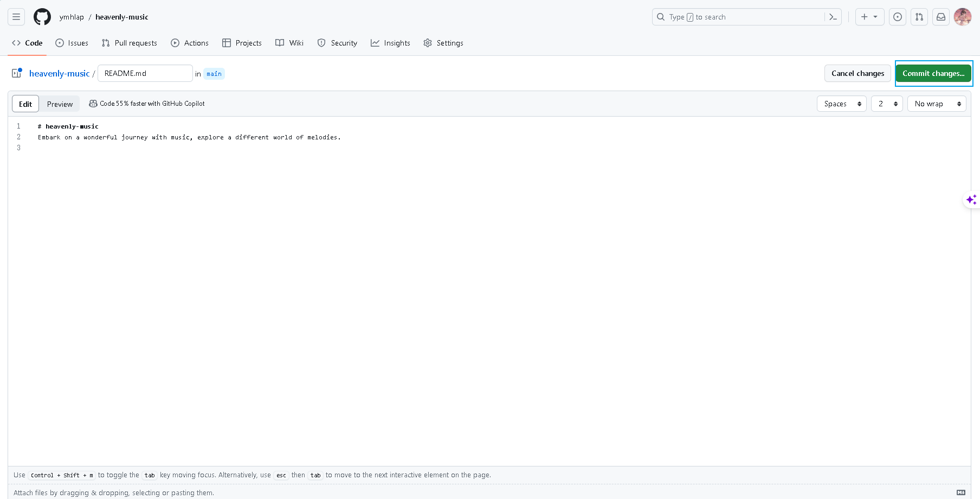
Task: Click the Commit changes button
Action: click(x=933, y=73)
